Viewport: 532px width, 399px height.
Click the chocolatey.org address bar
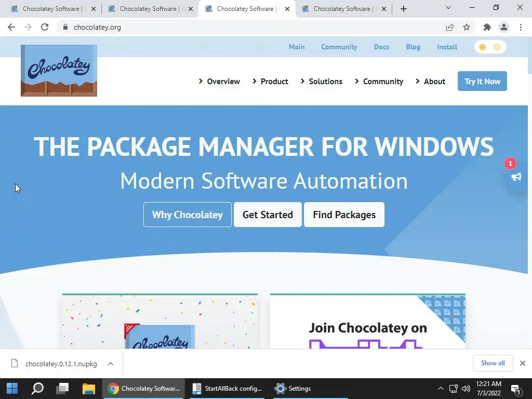[x=251, y=27]
